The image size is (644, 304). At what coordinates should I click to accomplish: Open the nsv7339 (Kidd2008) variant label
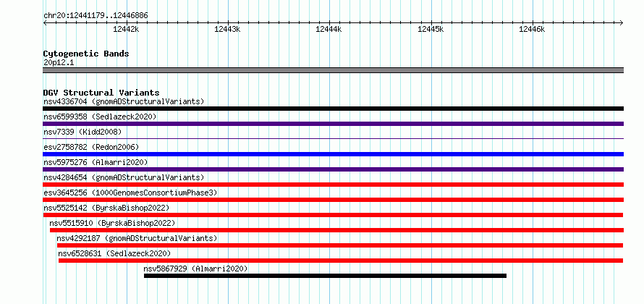click(82, 132)
